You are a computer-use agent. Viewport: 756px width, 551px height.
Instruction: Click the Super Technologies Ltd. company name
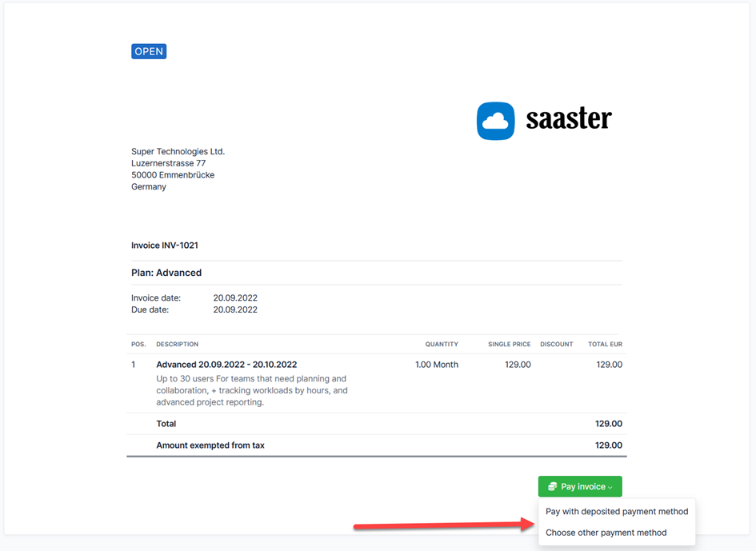[178, 151]
